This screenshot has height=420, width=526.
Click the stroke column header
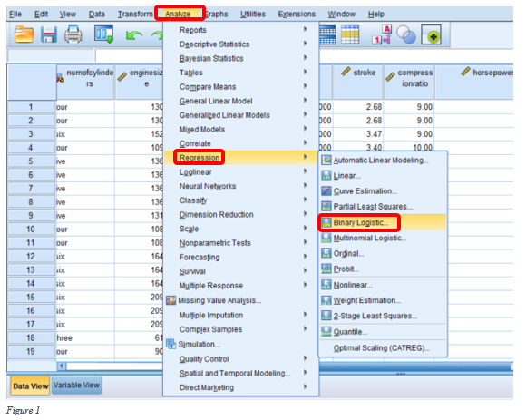(358, 82)
